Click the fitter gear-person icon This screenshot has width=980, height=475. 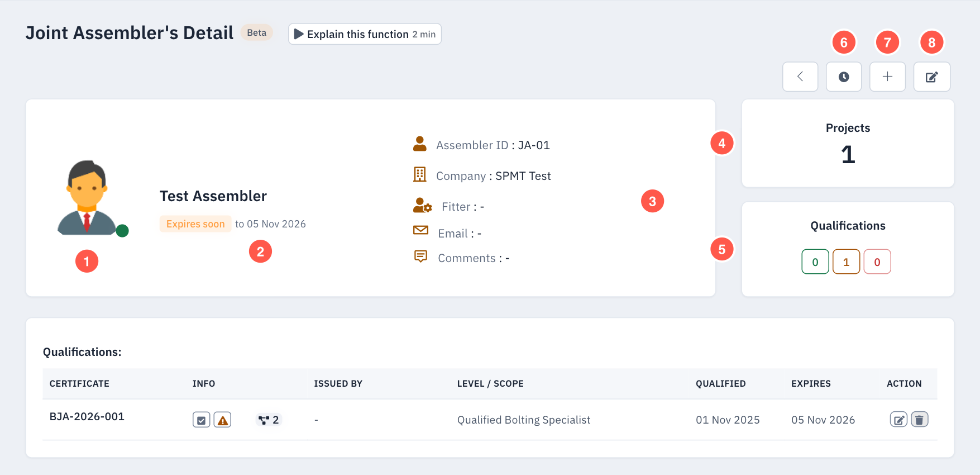422,206
